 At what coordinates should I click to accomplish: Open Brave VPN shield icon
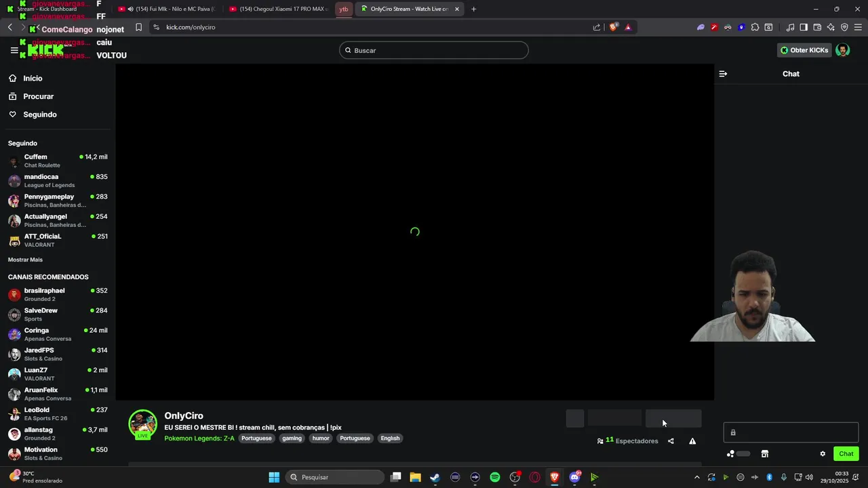coord(844,27)
